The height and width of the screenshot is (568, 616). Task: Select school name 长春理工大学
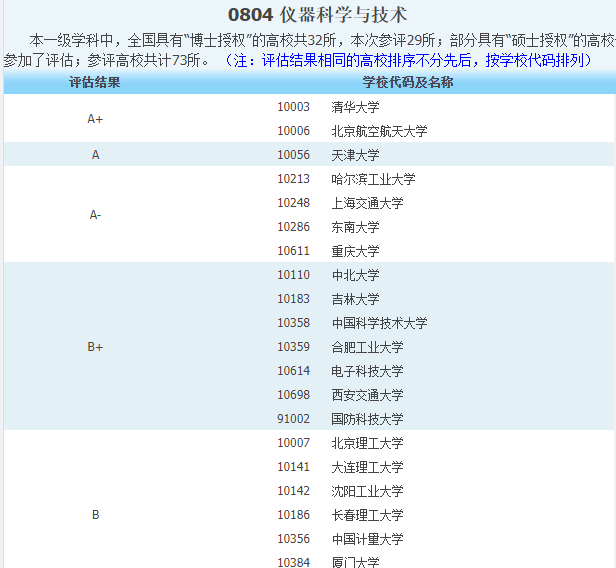click(x=367, y=515)
